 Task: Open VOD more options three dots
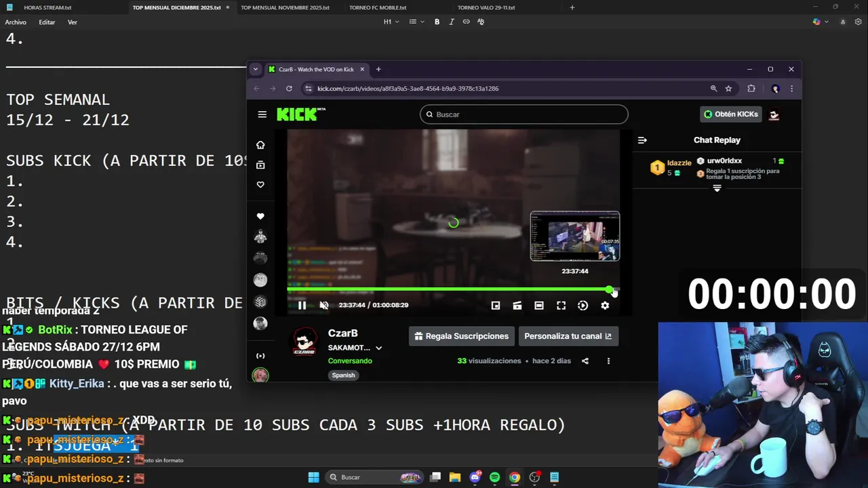pos(608,361)
